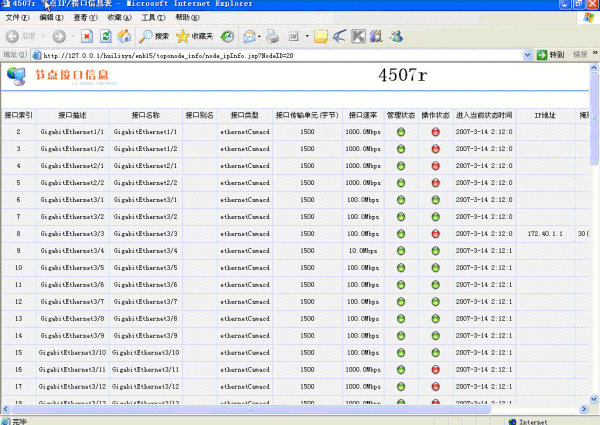This screenshot has height=425, width=600.
Task: Click the page icon in the address bar
Action: pyautogui.click(x=37, y=55)
